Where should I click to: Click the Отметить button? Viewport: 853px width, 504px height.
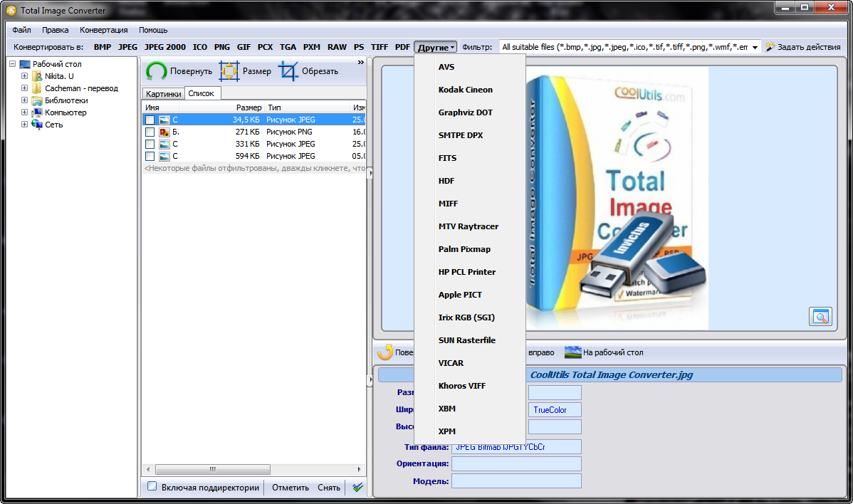(291, 488)
